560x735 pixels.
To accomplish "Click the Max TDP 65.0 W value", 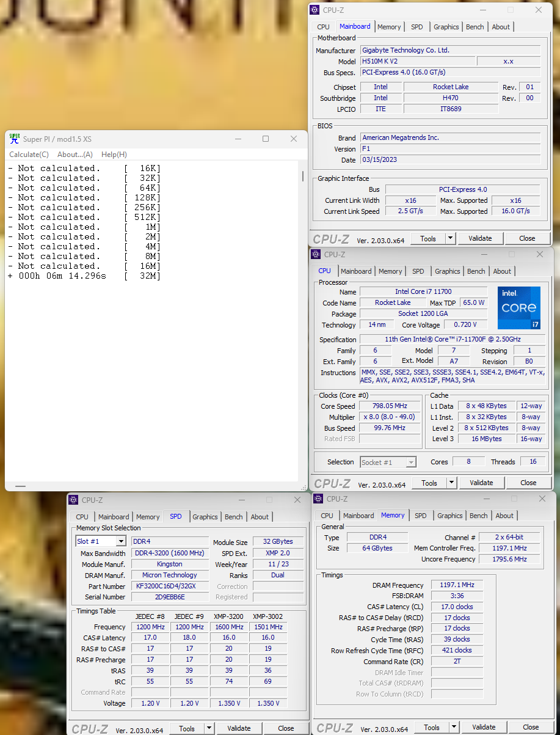I will coord(474,302).
